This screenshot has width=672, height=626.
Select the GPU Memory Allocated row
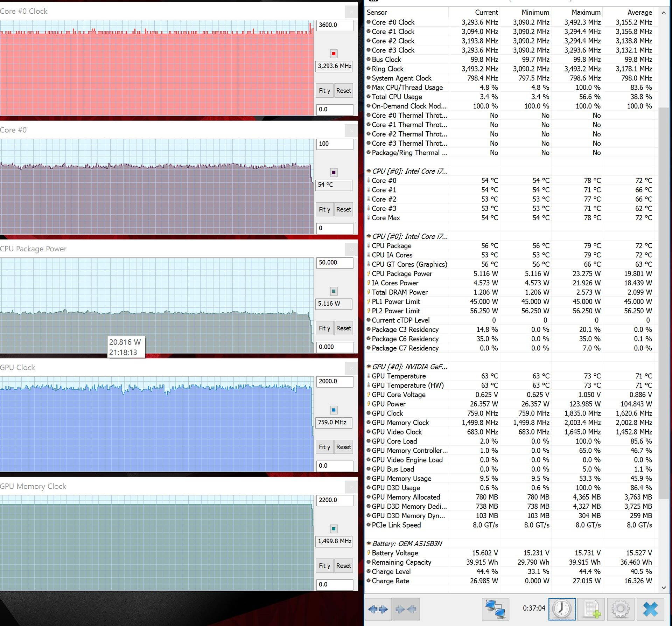(510, 497)
